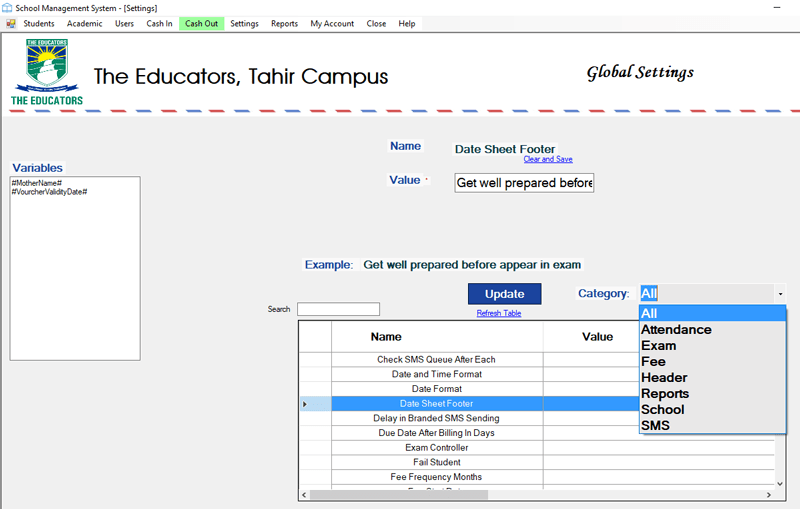
Task: Choose Header from the Category list
Action: (x=712, y=377)
